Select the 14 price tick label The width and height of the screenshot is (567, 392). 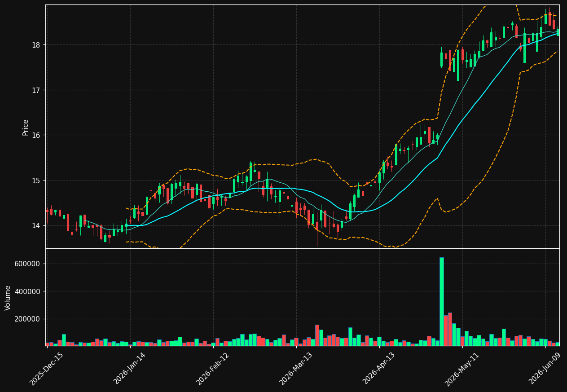(x=36, y=225)
